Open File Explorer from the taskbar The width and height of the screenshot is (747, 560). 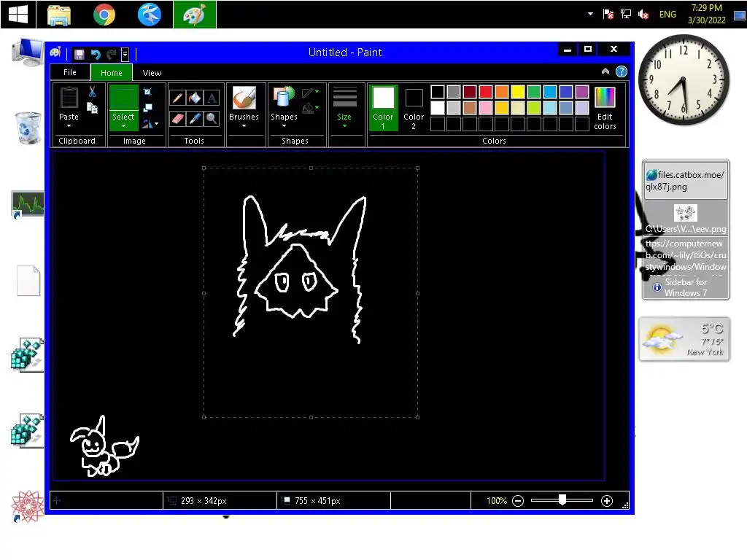click(59, 15)
